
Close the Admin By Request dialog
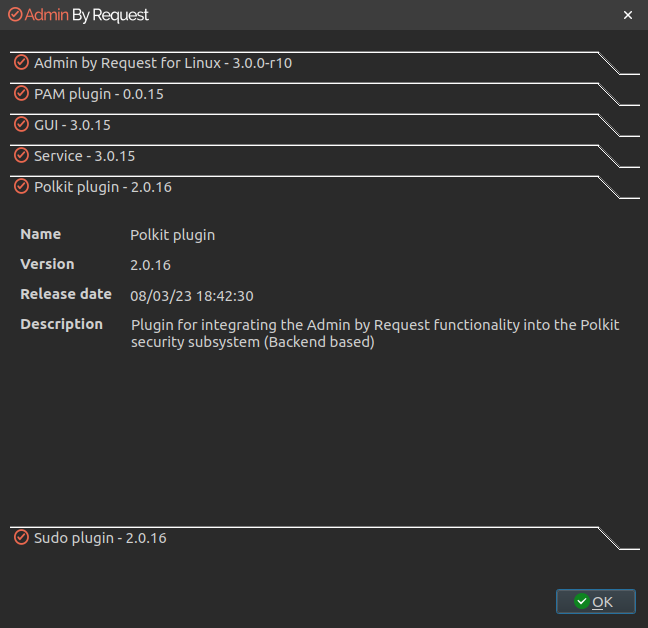click(x=628, y=15)
